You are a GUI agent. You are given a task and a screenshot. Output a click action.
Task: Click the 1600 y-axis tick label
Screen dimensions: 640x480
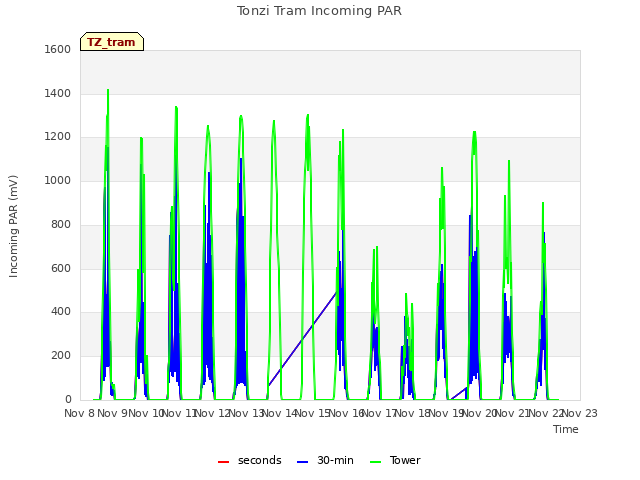tap(58, 49)
